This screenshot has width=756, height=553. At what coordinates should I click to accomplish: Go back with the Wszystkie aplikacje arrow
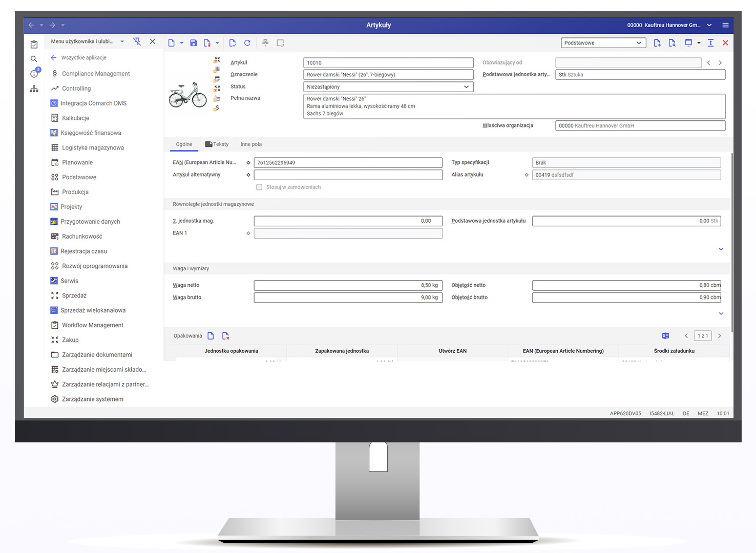click(54, 58)
